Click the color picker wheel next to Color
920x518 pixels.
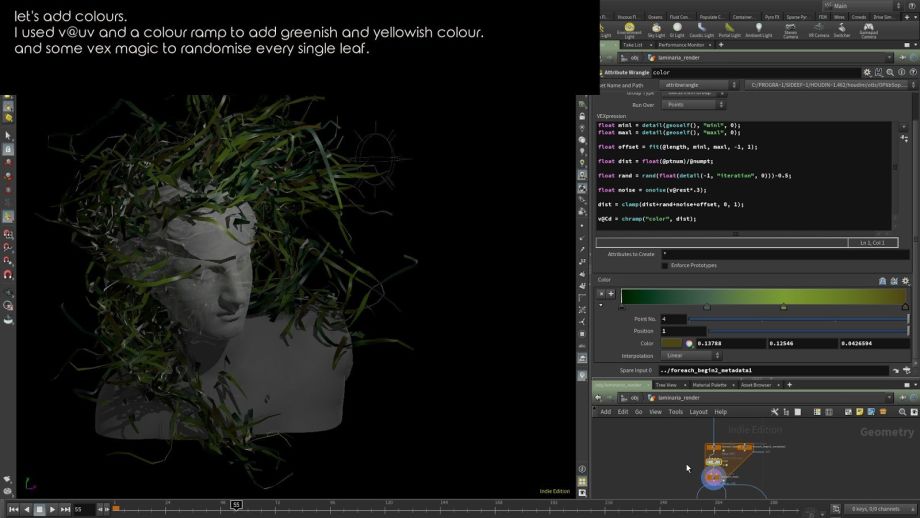[689, 343]
